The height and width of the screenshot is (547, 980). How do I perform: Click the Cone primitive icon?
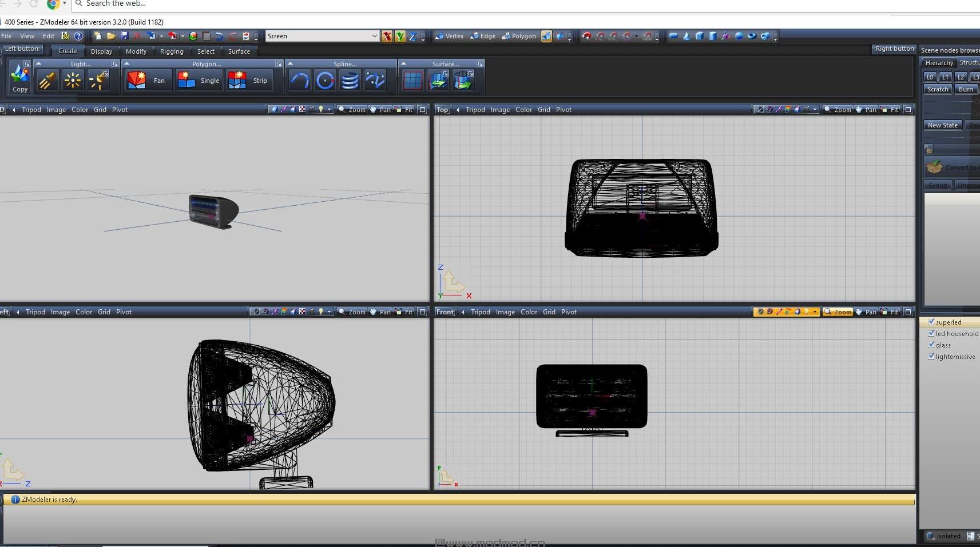click(x=686, y=36)
